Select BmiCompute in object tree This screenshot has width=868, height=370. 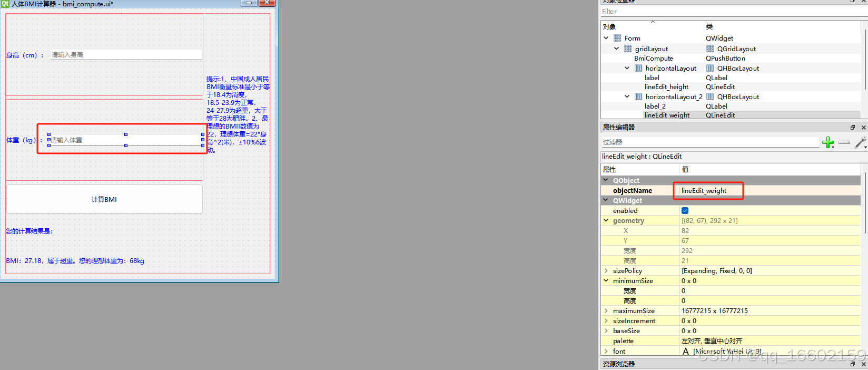pos(654,59)
